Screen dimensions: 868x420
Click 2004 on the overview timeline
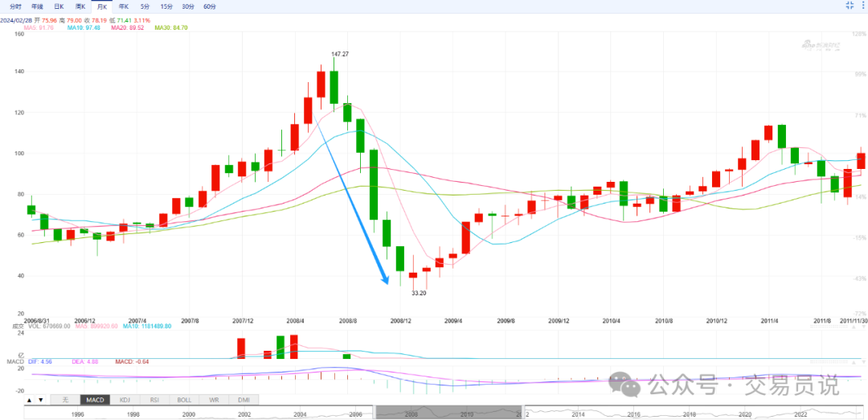point(300,414)
